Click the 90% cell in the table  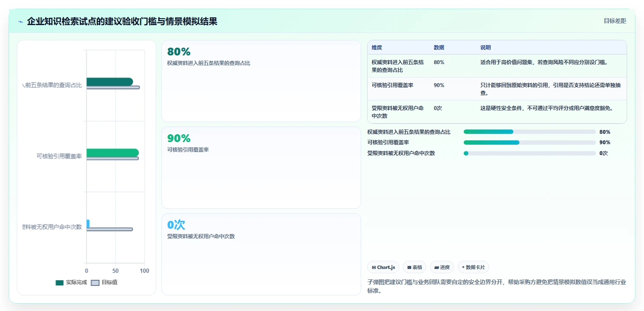pyautogui.click(x=439, y=85)
